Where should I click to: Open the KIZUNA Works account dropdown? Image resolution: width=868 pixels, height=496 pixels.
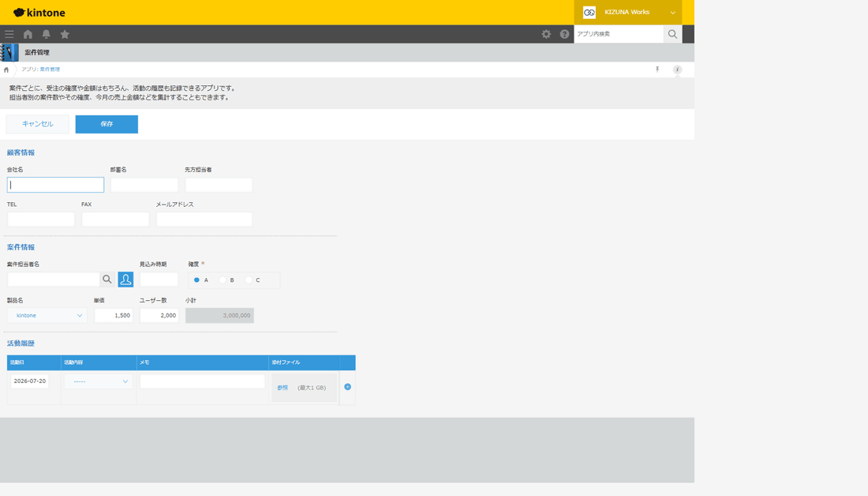628,12
